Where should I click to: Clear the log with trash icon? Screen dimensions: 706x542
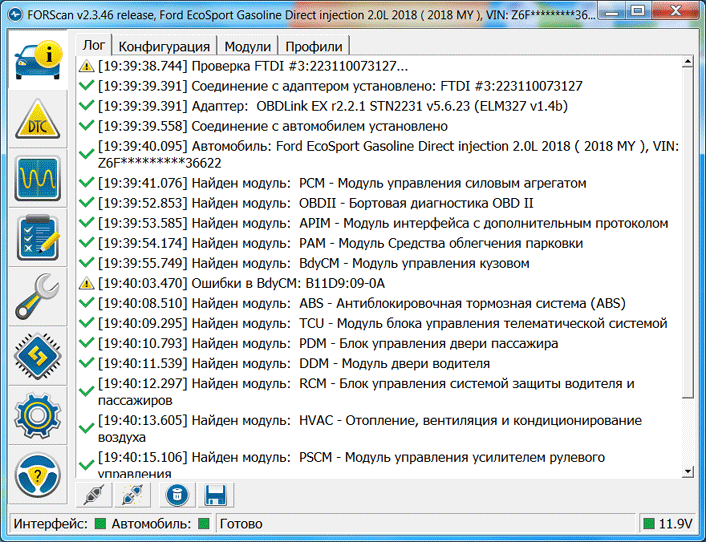(177, 495)
